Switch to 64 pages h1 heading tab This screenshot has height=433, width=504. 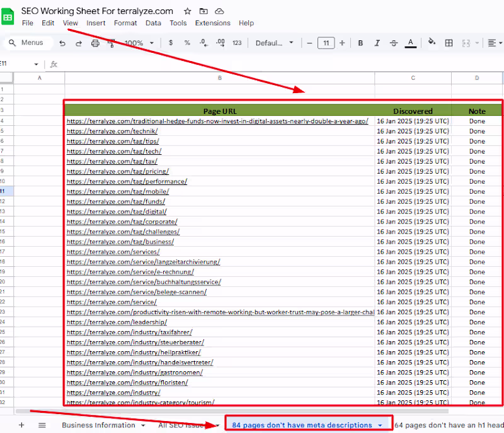coord(449,425)
